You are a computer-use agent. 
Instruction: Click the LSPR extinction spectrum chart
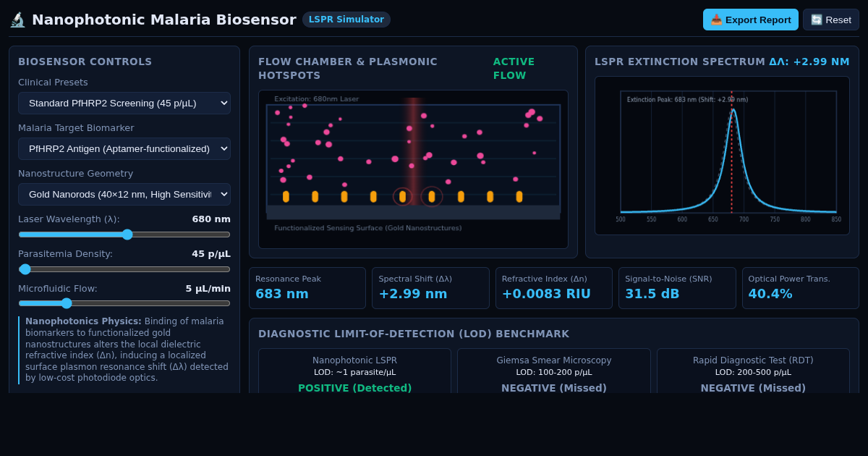click(x=722, y=156)
